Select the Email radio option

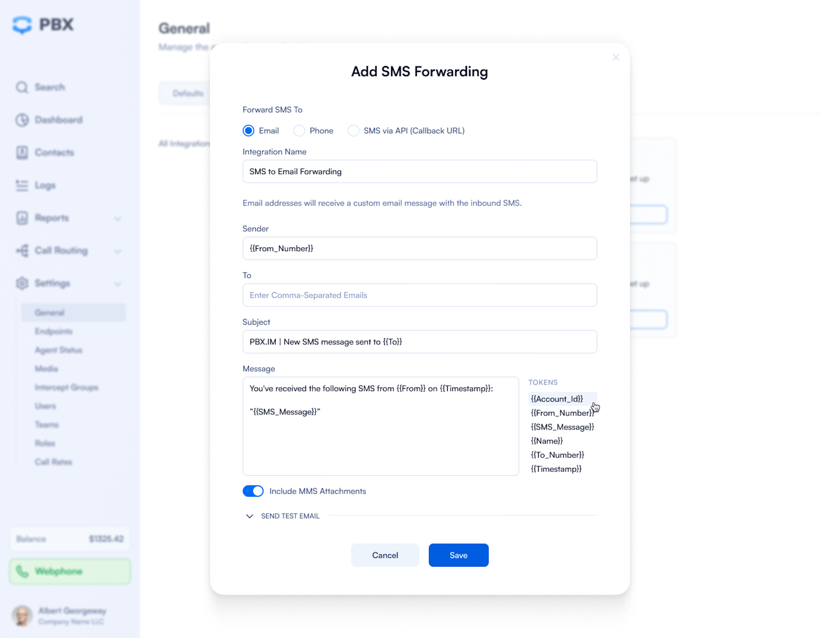tap(248, 131)
